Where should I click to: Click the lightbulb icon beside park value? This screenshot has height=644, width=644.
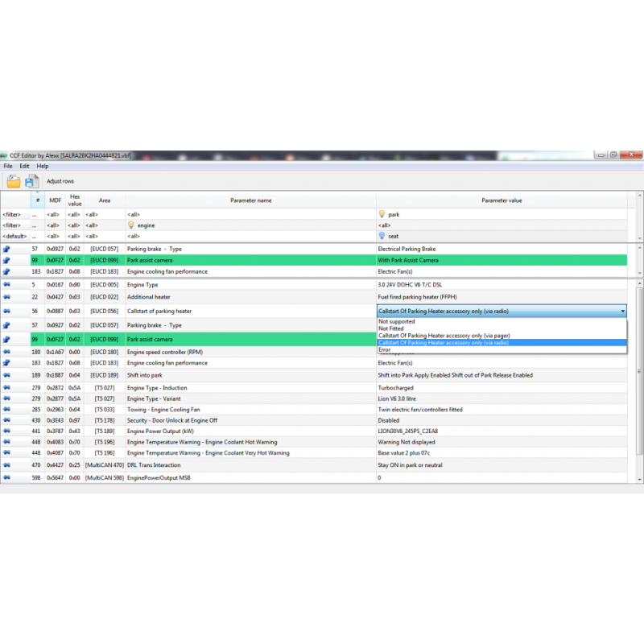[381, 214]
